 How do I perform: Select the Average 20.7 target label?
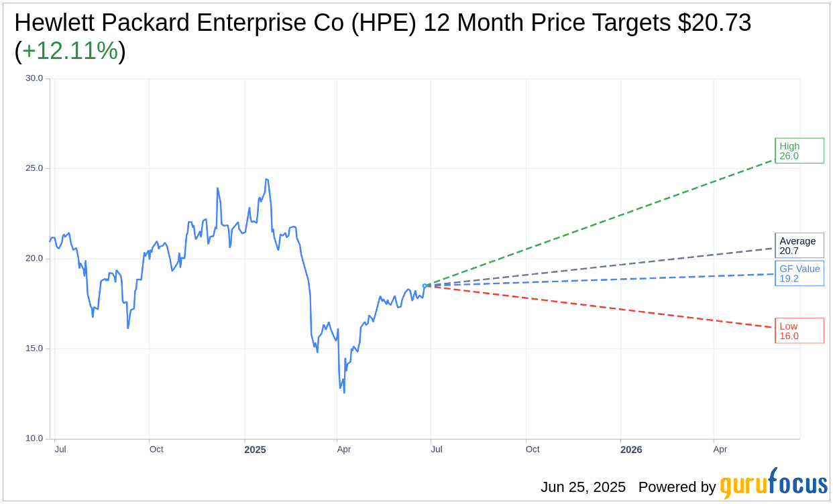(799, 246)
